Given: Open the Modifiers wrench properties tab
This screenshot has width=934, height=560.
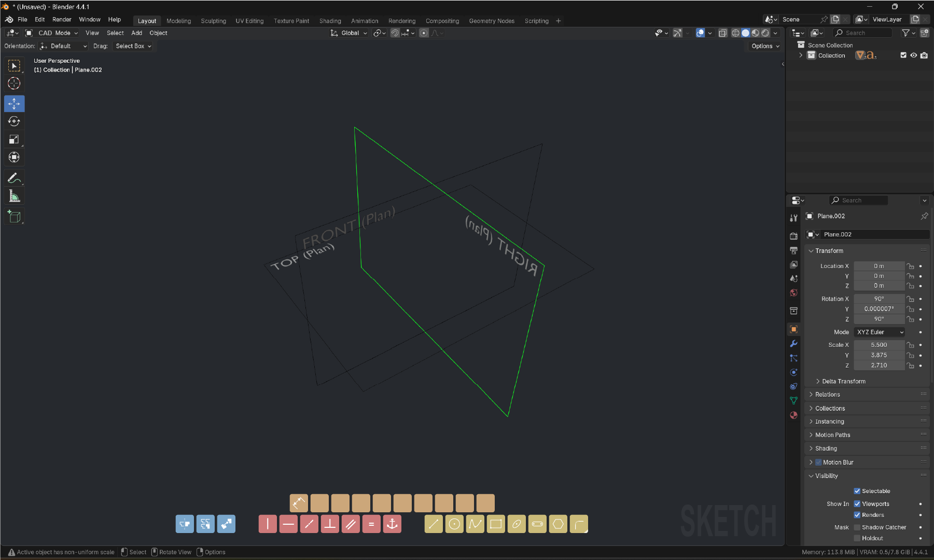Looking at the screenshot, I should point(793,344).
